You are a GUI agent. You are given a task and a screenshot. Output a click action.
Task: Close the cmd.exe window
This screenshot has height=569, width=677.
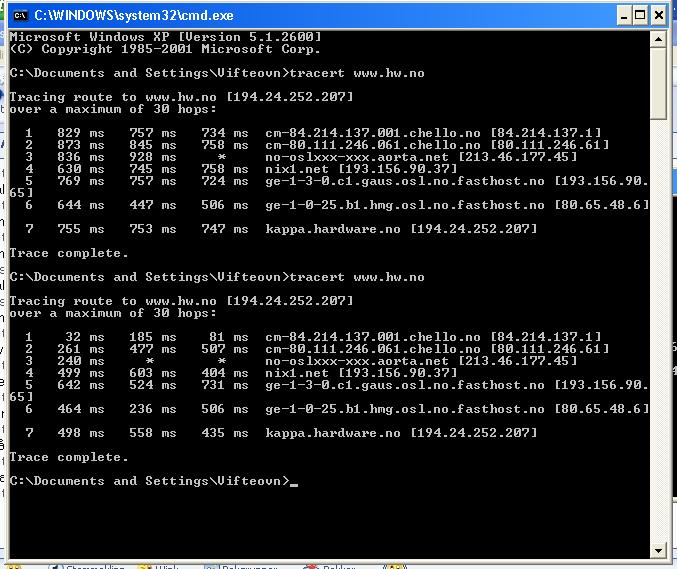click(x=659, y=16)
